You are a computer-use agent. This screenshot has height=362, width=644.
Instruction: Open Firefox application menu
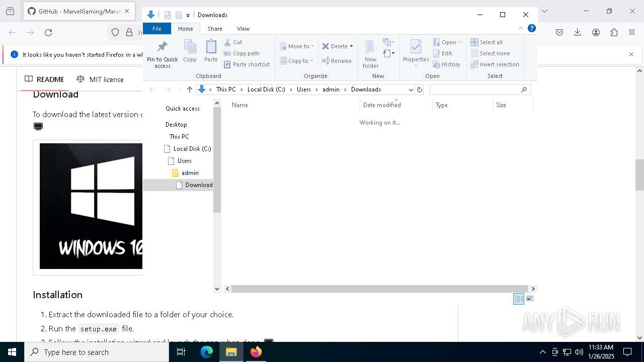(x=632, y=32)
